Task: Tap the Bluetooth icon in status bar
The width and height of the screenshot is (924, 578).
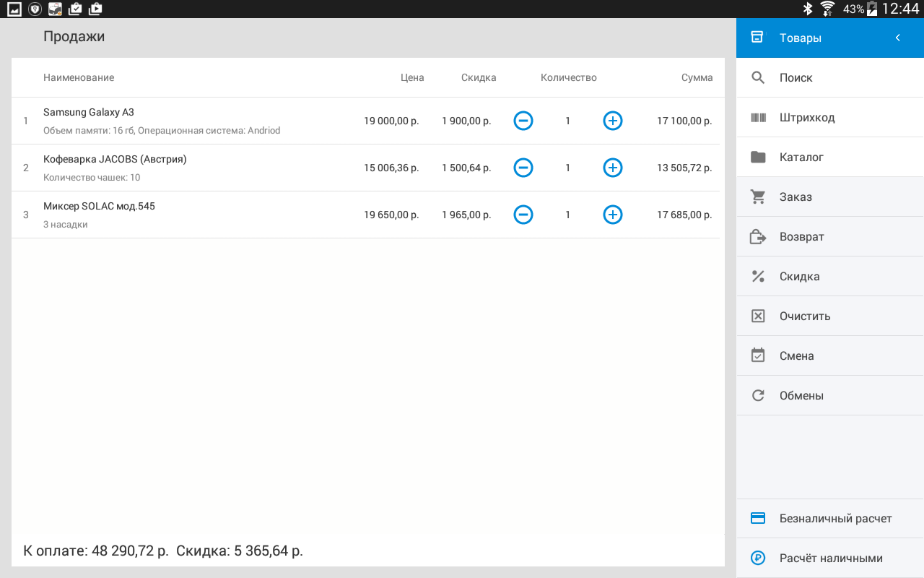Action: tap(808, 9)
